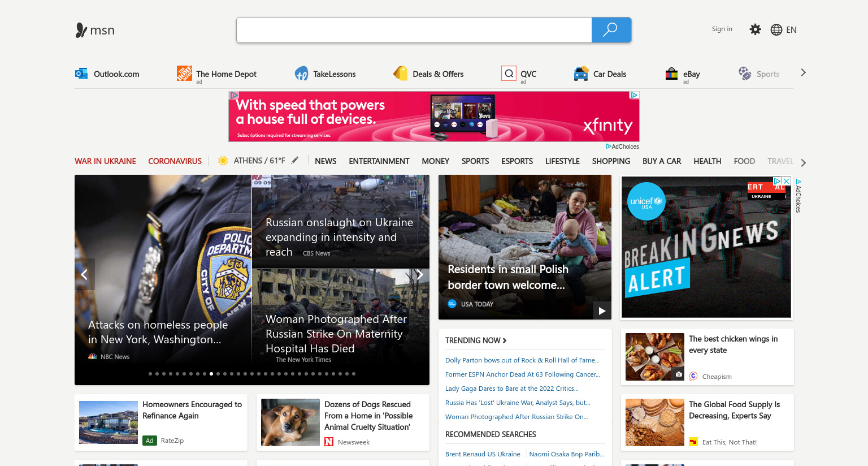Click the Sports shortcut icon

pyautogui.click(x=745, y=74)
